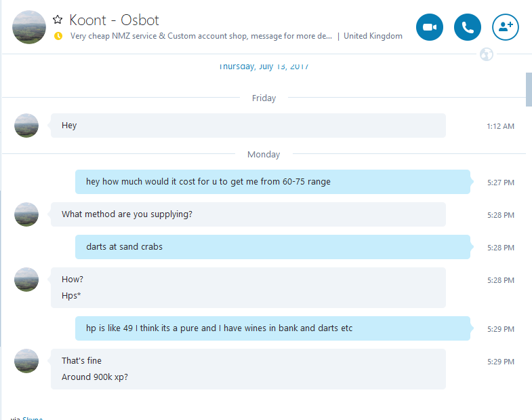
Task: Add people to this conversation
Action: (506, 27)
